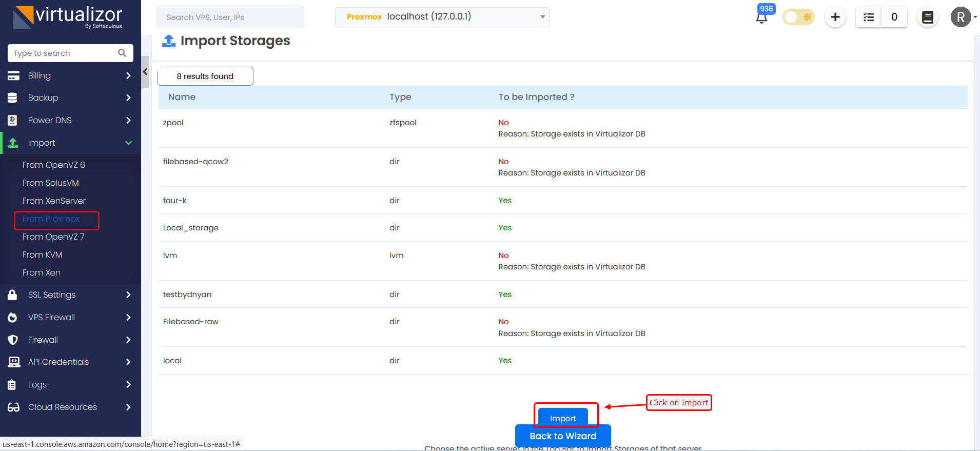Click the VPS Firewall flame icon
The width and height of the screenshot is (980, 451).
click(12, 317)
